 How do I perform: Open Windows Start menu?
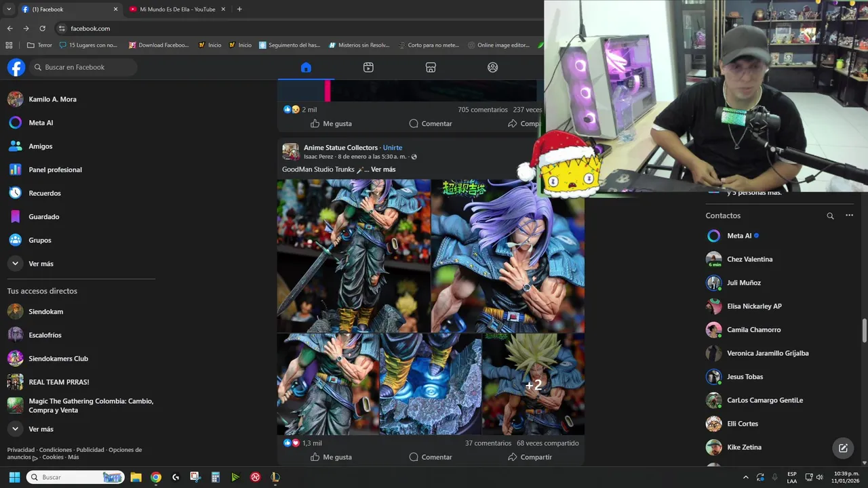[14, 477]
